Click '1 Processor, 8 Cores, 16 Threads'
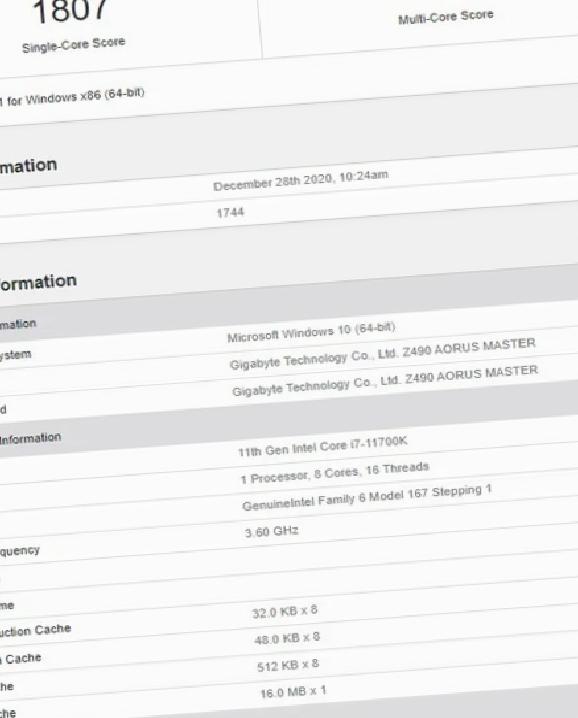The height and width of the screenshot is (718, 578). point(335,473)
